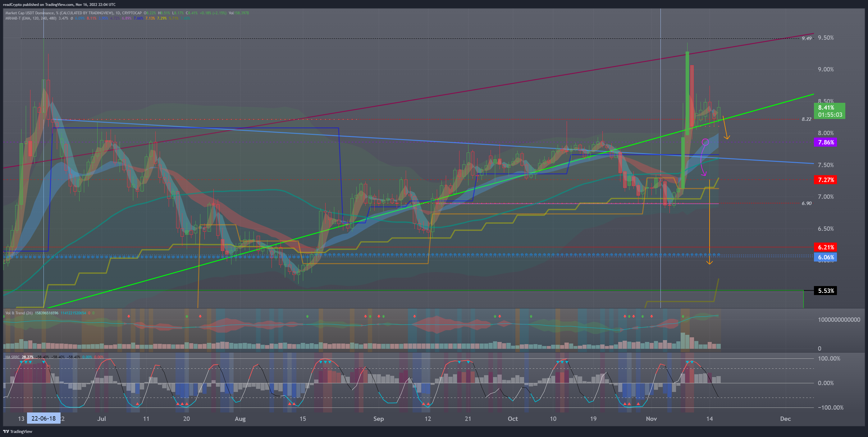Select the black 5.53% price label
Image resolution: width=868 pixels, height=437 pixels.
coord(826,290)
